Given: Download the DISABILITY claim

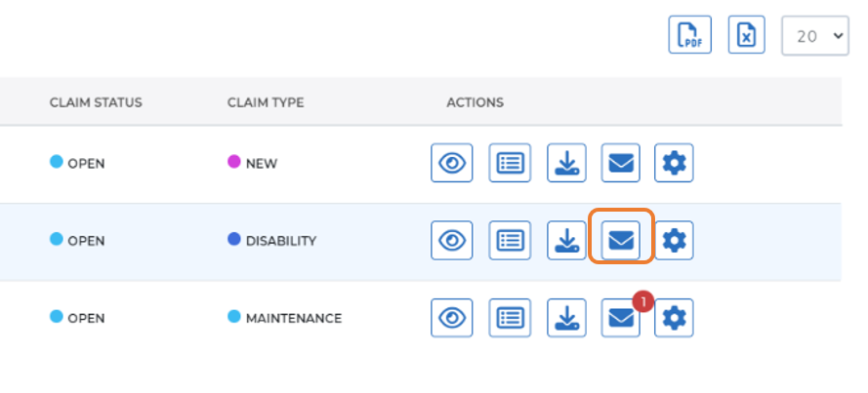Looking at the screenshot, I should pos(565,240).
